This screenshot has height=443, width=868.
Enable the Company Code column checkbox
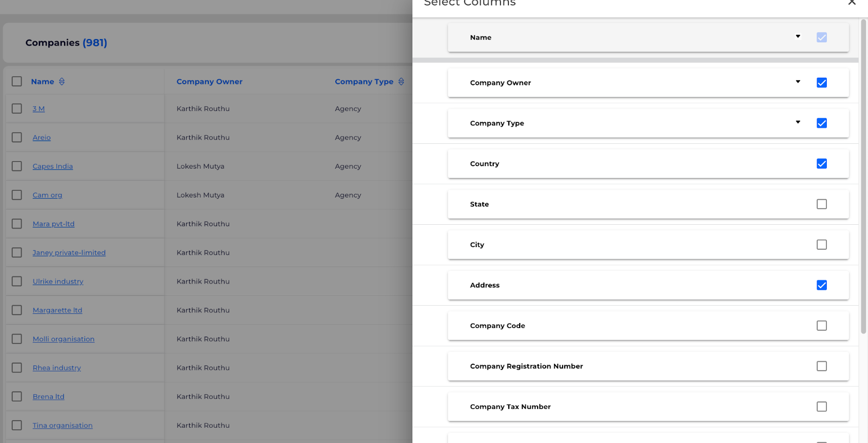tap(822, 326)
